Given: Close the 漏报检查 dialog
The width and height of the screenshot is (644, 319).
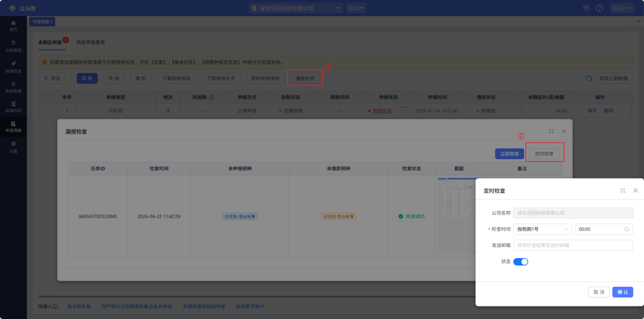Looking at the screenshot, I should (564, 131).
